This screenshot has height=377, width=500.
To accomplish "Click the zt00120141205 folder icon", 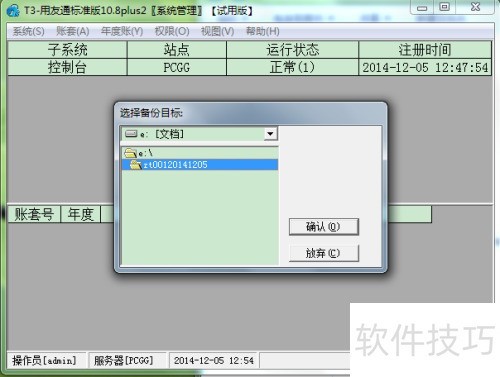I will pyautogui.click(x=136, y=164).
